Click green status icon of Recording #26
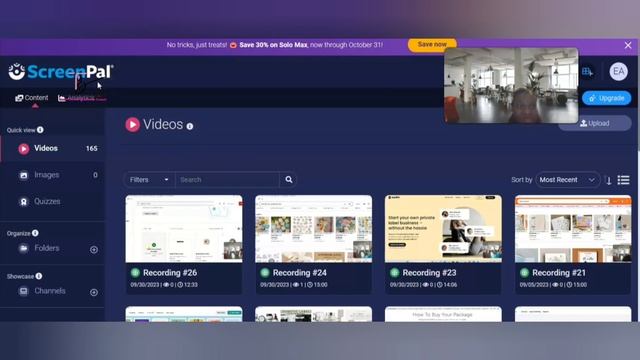The image size is (640, 360). coord(135,272)
